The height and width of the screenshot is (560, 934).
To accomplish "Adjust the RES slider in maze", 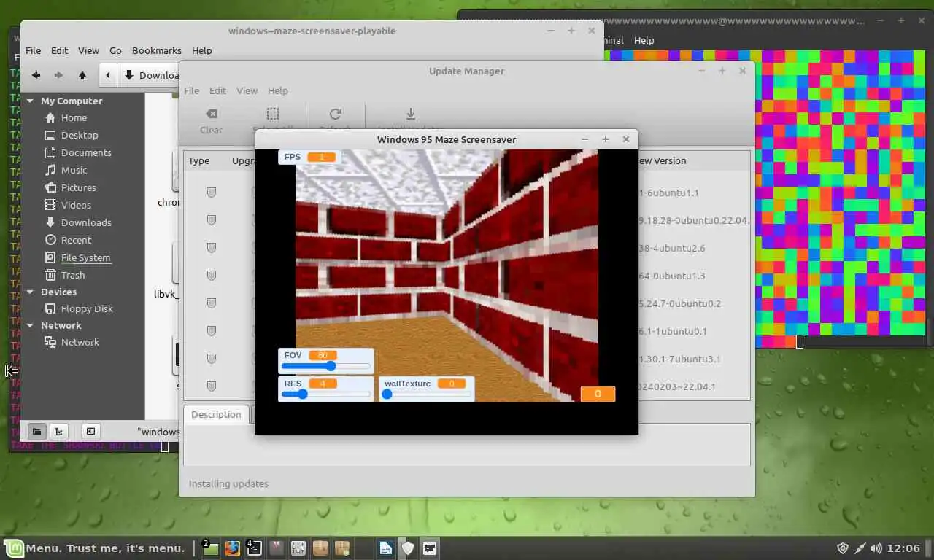I will click(x=326, y=394).
